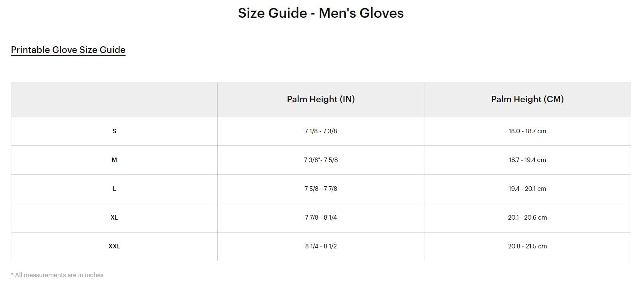Click the 18.0 - 18.7 cm cell
The width and height of the screenshot is (644, 284).
(527, 131)
